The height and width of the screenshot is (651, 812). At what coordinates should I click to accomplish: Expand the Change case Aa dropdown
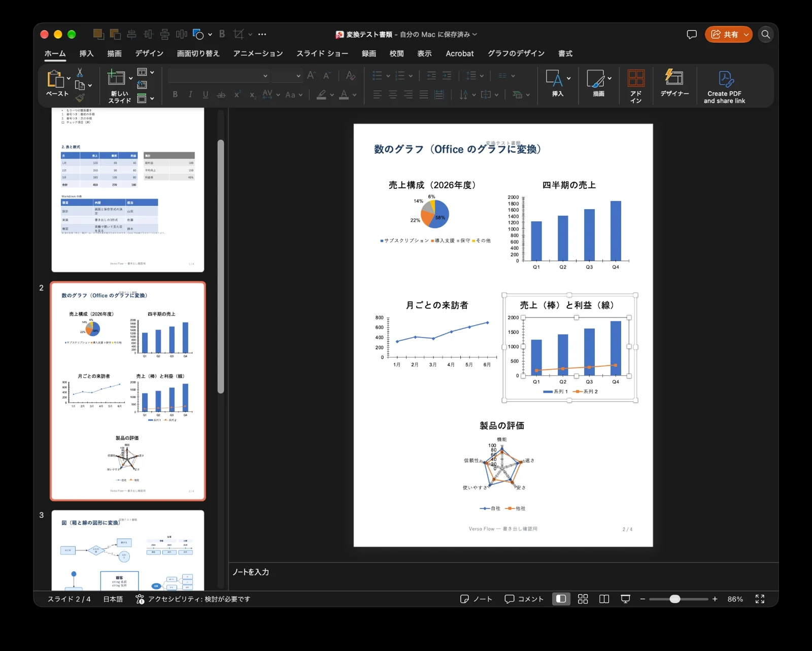click(300, 94)
